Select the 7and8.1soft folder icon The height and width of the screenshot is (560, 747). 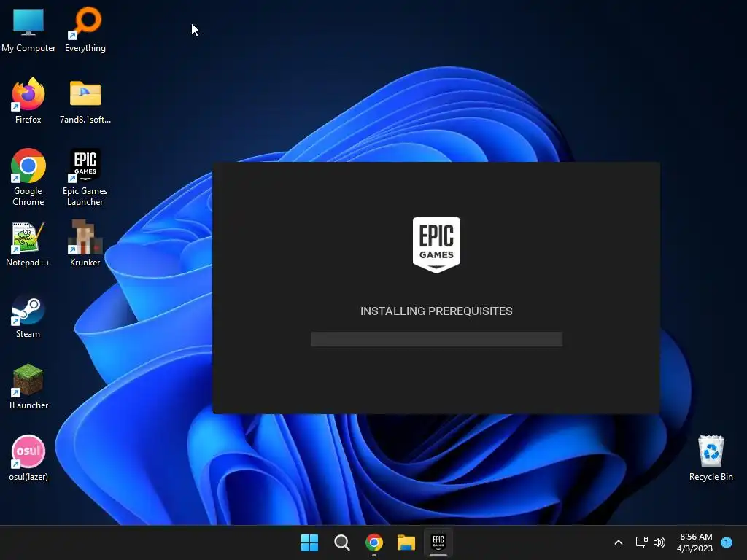(85, 101)
